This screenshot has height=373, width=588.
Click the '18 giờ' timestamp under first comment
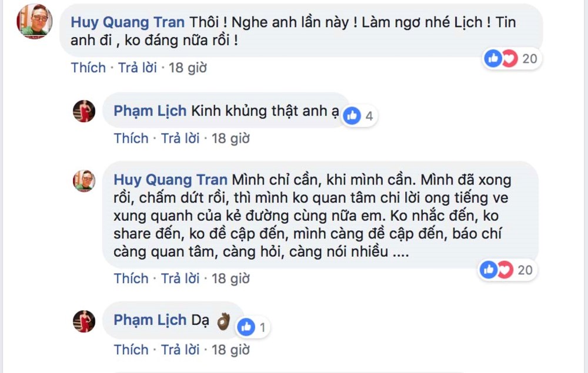tap(188, 68)
